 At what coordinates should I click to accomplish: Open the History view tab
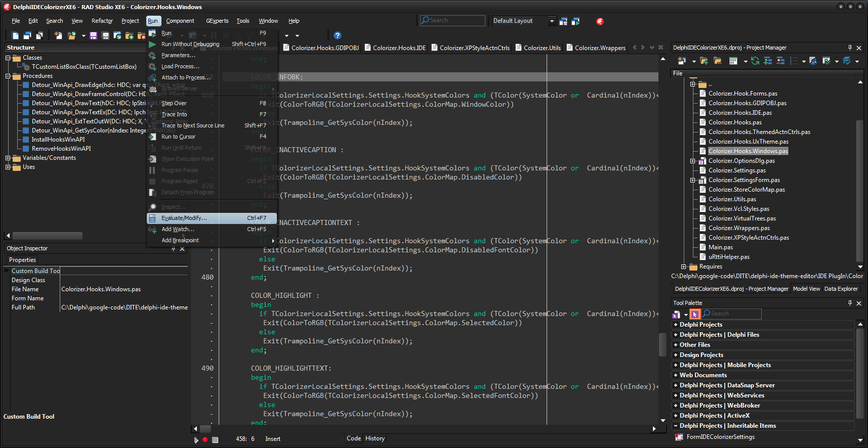(375, 438)
